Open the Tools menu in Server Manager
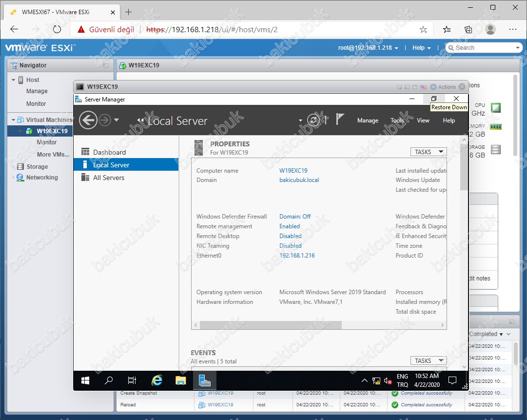Image resolution: width=527 pixels, height=420 pixels. [397, 120]
